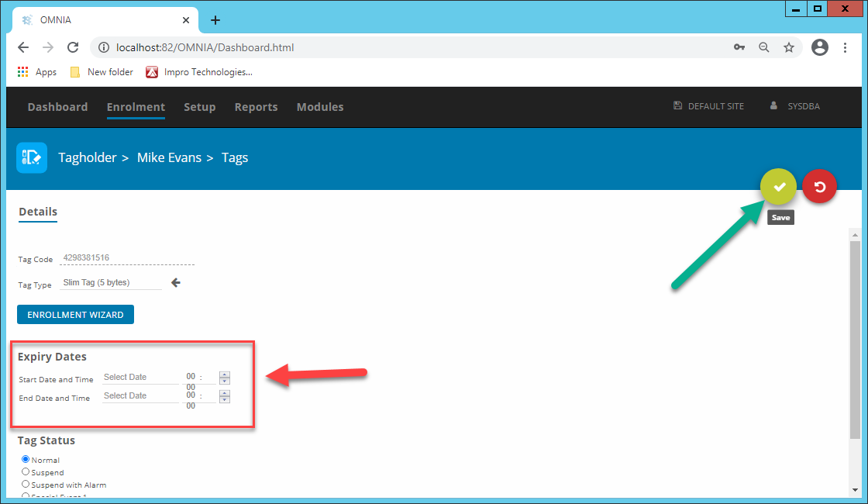Click the SYSDBA user label

[x=804, y=106]
